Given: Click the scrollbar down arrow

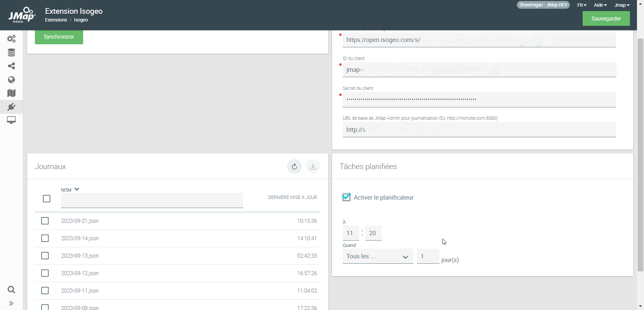Looking at the screenshot, I should (640, 306).
